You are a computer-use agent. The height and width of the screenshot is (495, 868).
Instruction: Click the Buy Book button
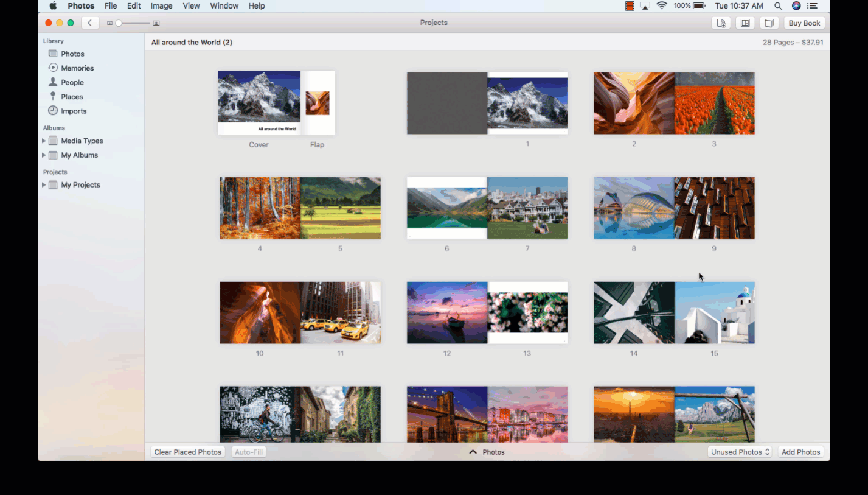tap(804, 23)
